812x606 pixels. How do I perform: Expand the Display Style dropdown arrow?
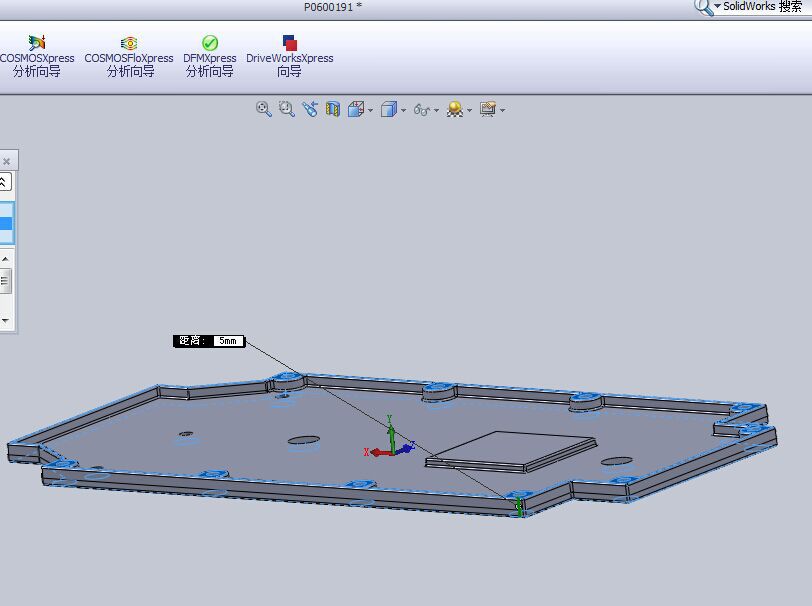pos(403,110)
